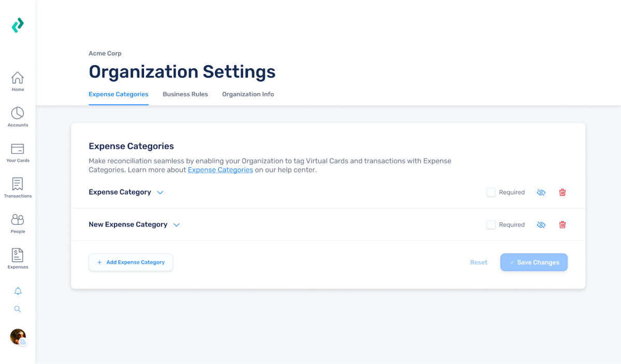Open Expenses from the sidebar
Viewport: 621px width, 364px height.
(18, 259)
